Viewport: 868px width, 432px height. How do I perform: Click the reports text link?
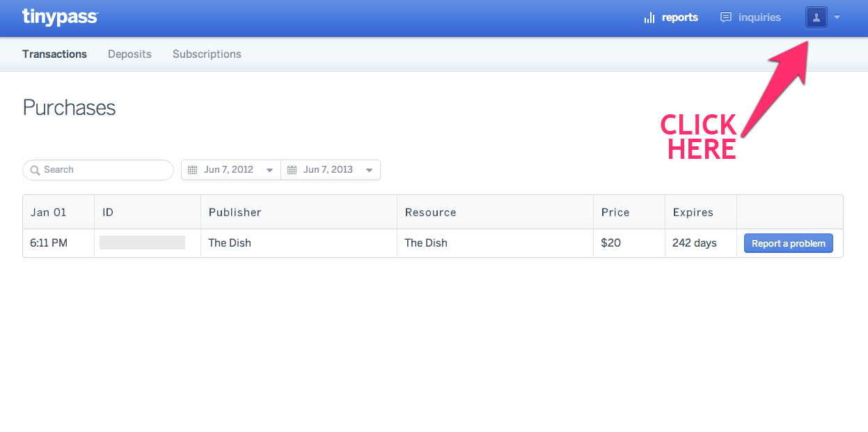click(x=679, y=17)
